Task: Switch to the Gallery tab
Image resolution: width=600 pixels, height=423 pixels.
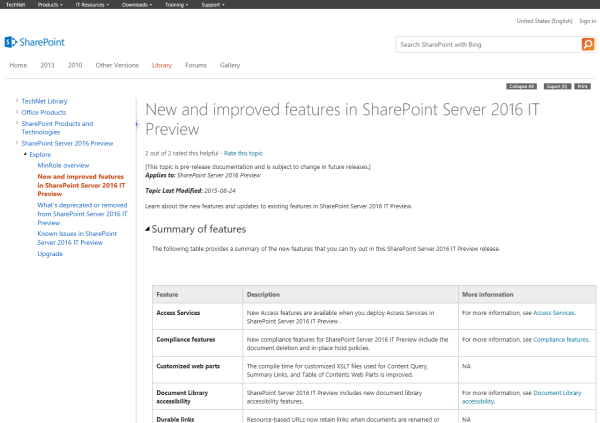Action: 230,65
